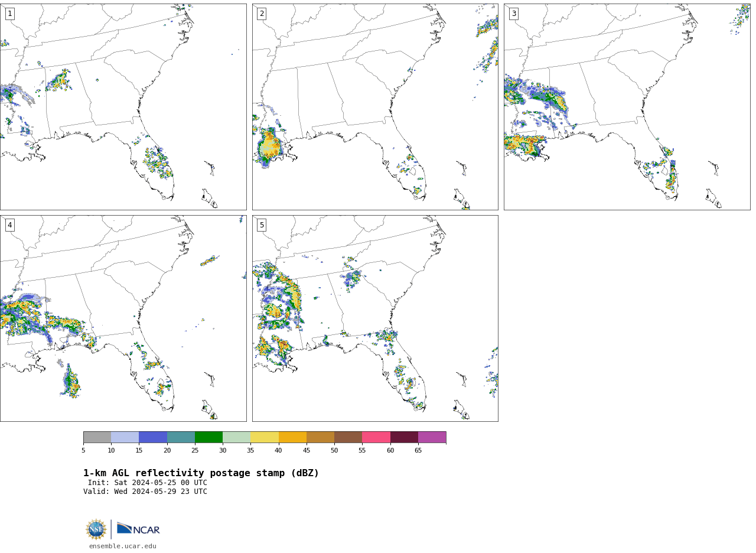Viewport: 756px width, 553px height.
Task: Open ensemble member 3 reflectivity map
Action: click(627, 107)
